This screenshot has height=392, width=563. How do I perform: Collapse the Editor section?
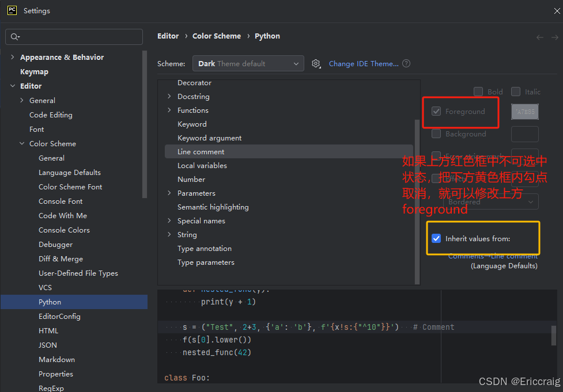(13, 86)
